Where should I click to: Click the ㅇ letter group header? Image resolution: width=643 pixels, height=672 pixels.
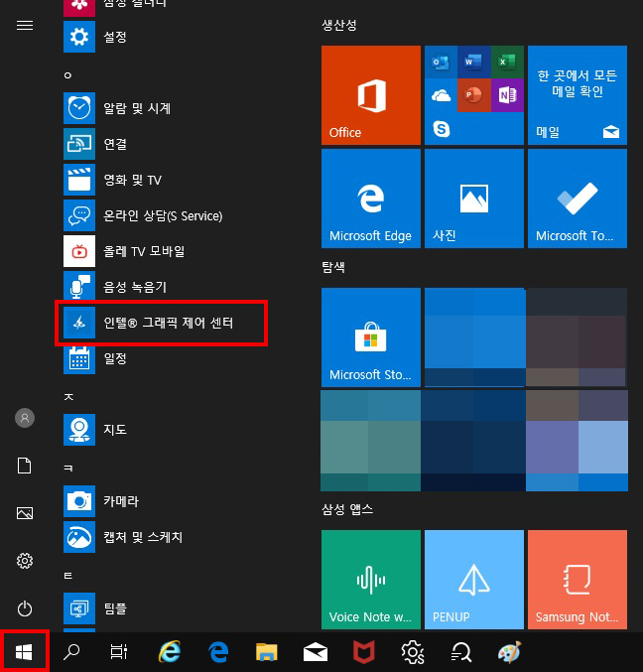pos(67,75)
